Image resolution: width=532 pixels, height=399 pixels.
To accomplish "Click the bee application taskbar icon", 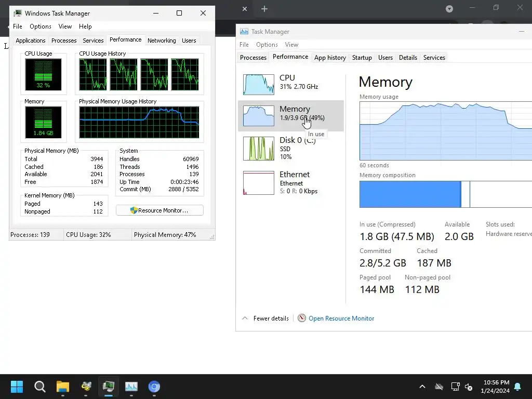I will 86,387.
